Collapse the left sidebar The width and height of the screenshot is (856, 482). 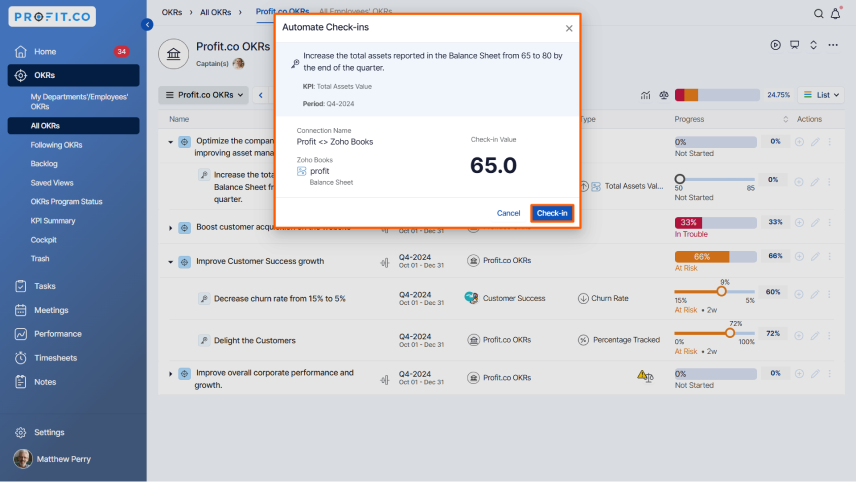pos(147,25)
